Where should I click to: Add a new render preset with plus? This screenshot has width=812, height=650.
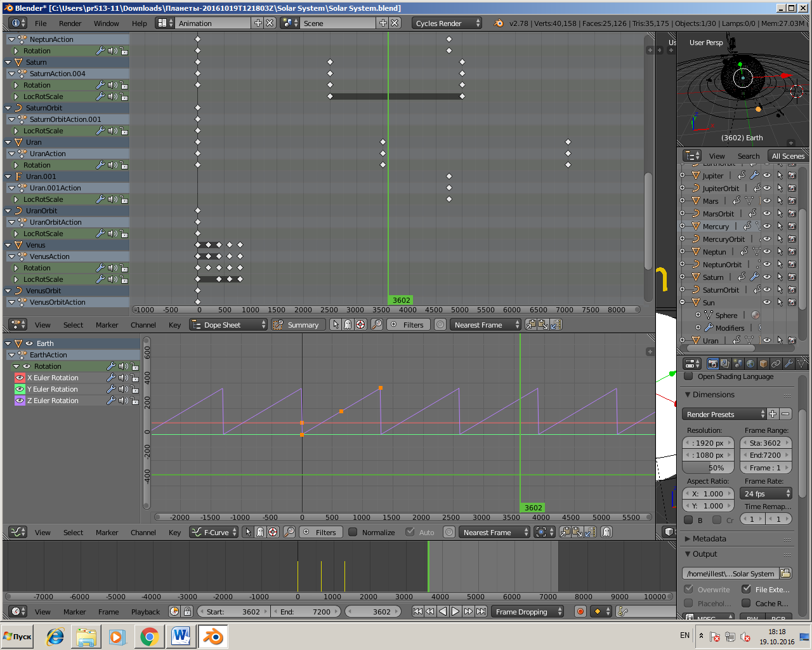point(773,414)
